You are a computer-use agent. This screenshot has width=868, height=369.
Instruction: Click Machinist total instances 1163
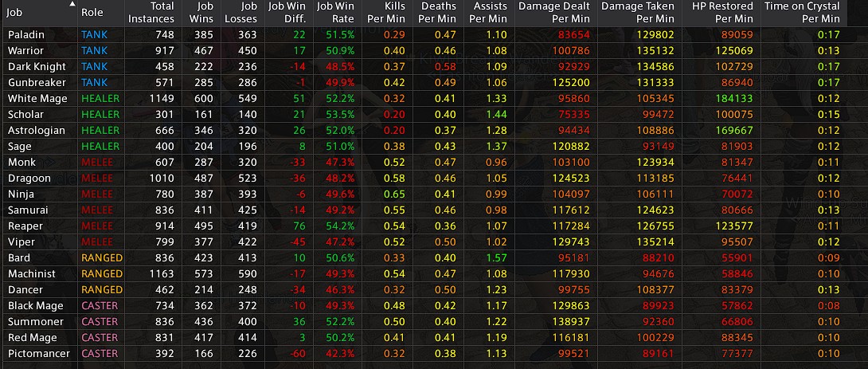(161, 273)
